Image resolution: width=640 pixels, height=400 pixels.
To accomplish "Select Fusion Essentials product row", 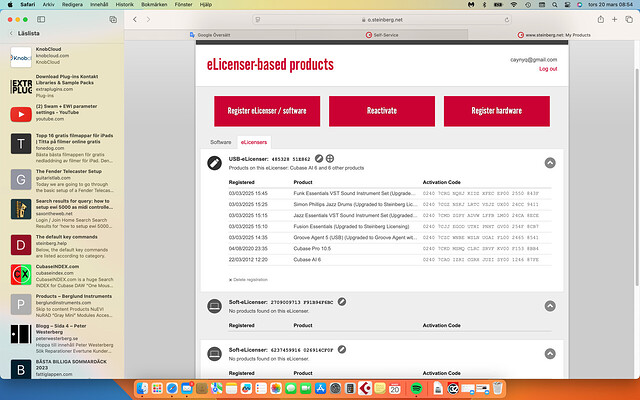I will [x=390, y=226].
